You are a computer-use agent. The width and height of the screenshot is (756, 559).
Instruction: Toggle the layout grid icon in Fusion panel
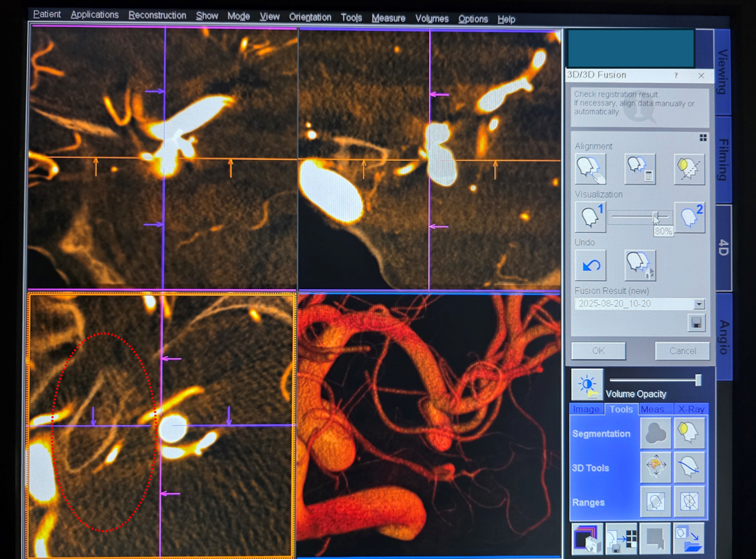[702, 138]
